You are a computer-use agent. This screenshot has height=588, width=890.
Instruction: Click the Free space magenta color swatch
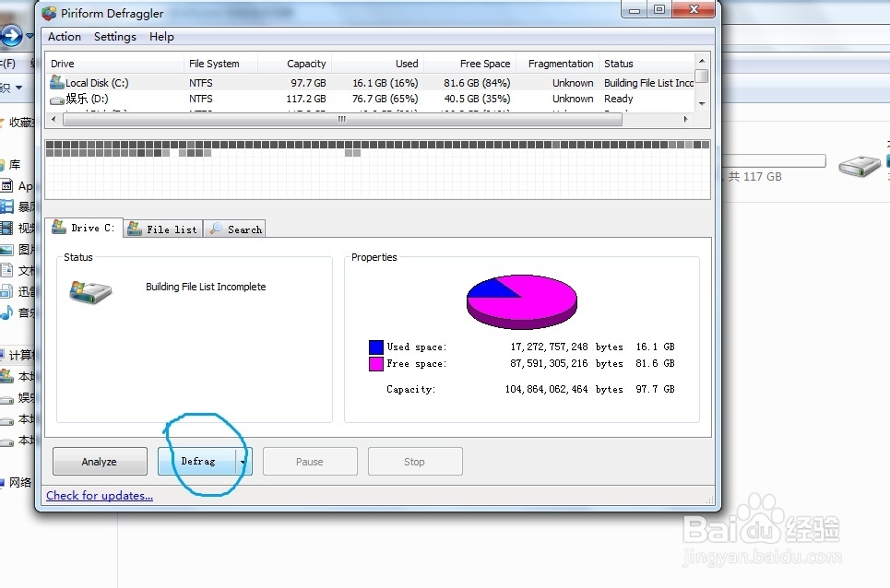point(375,363)
